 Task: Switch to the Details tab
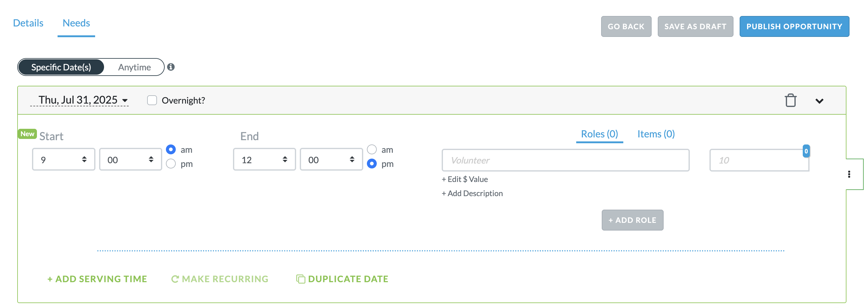(x=28, y=23)
